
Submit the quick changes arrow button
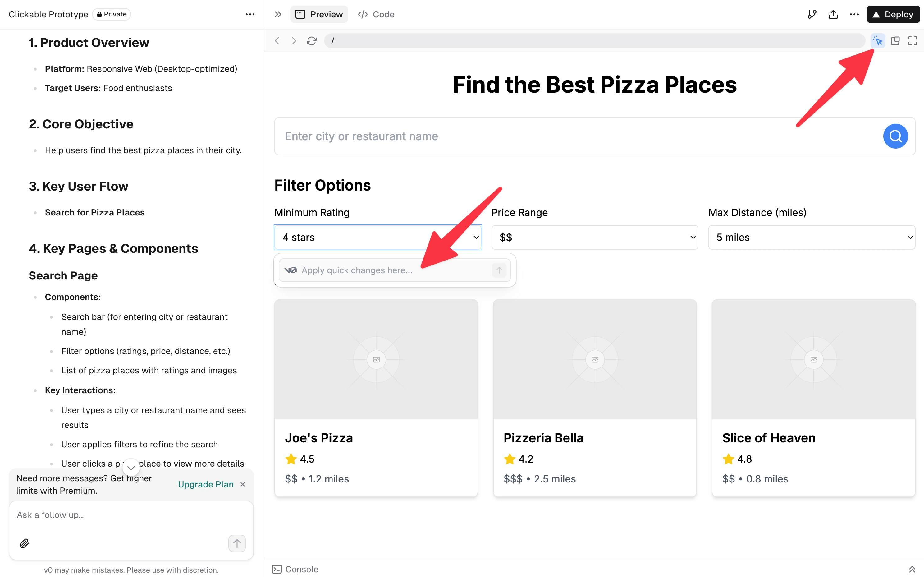coord(499,270)
